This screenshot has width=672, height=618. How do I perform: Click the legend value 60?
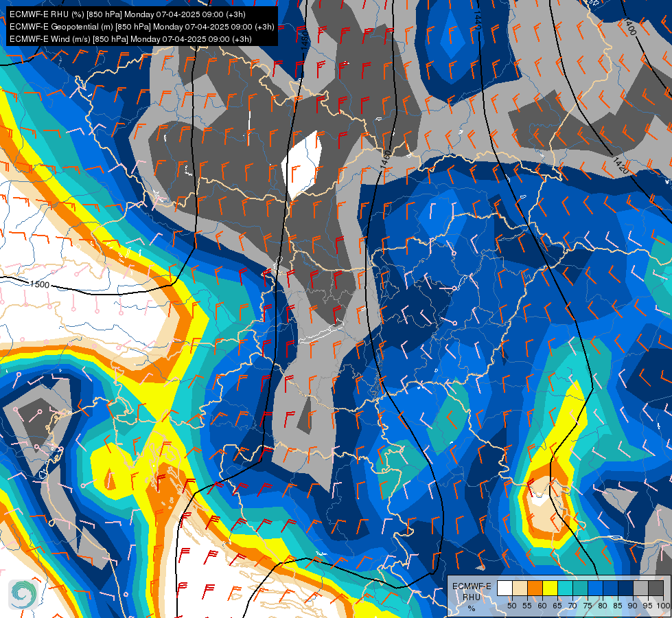coord(542,606)
